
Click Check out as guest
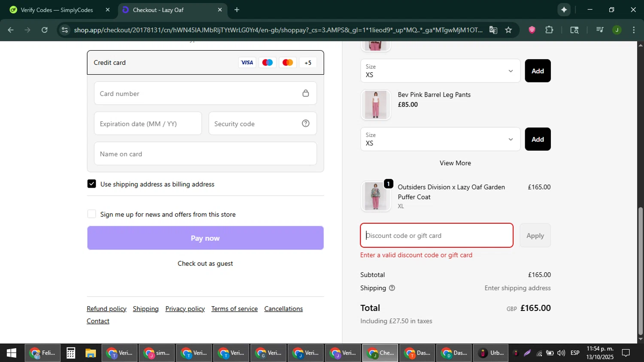coord(205,264)
